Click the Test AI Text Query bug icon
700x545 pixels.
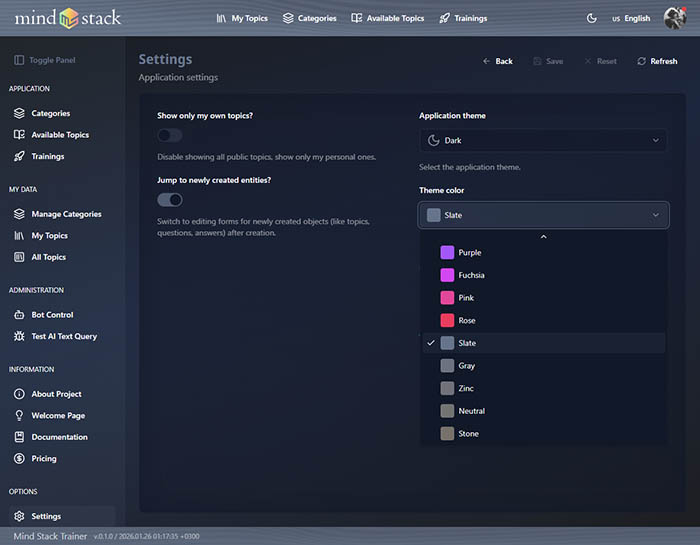point(19,336)
